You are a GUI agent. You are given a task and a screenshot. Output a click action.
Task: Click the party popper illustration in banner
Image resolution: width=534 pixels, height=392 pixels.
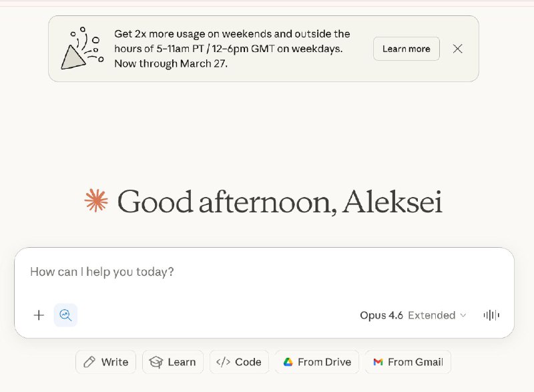pyautogui.click(x=81, y=49)
